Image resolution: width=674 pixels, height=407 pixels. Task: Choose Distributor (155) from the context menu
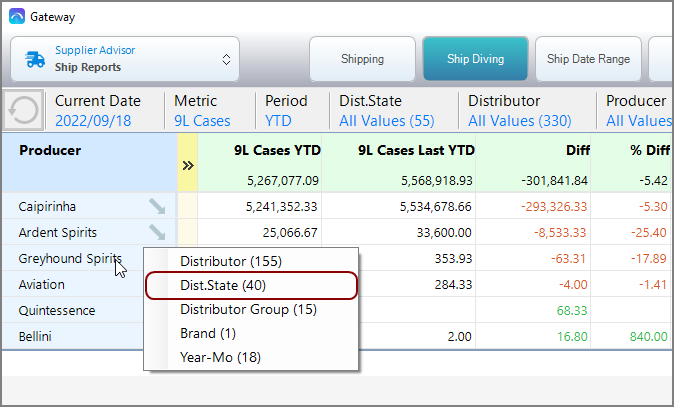(230, 261)
